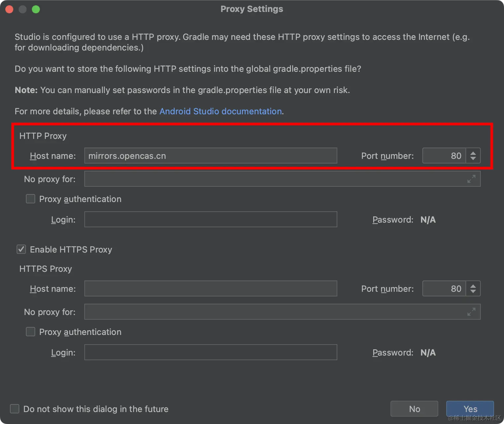
Task: Click the HTTPS Password 'N/A' value
Action: [428, 353]
